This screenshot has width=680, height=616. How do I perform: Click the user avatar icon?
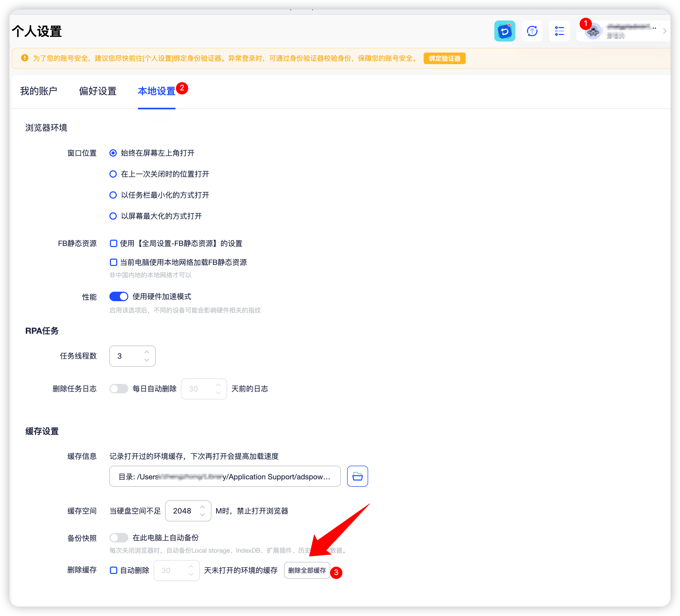pos(593,31)
